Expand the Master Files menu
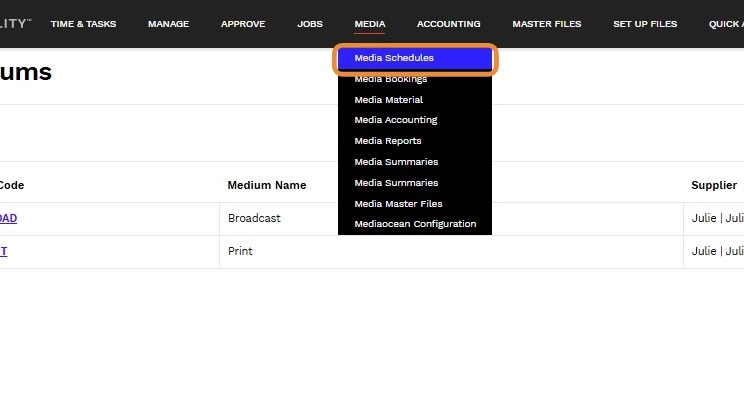744x415 pixels. click(x=547, y=24)
